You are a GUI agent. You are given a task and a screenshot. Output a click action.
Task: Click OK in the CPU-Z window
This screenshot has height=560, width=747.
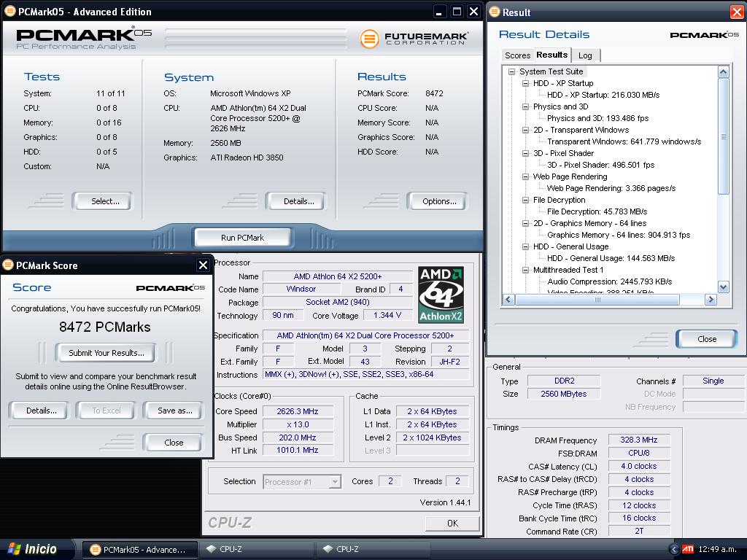coord(452,524)
